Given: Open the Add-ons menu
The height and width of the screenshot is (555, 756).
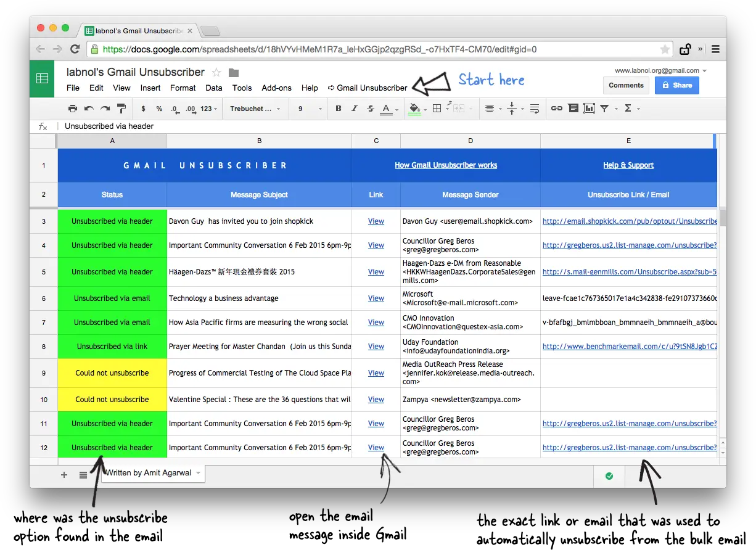Looking at the screenshot, I should [276, 88].
